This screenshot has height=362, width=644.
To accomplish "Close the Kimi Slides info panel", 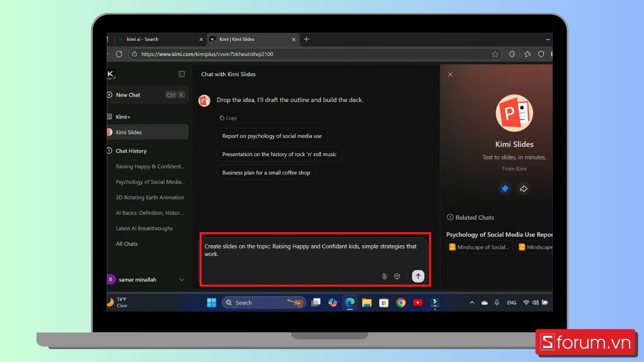I will pyautogui.click(x=450, y=75).
